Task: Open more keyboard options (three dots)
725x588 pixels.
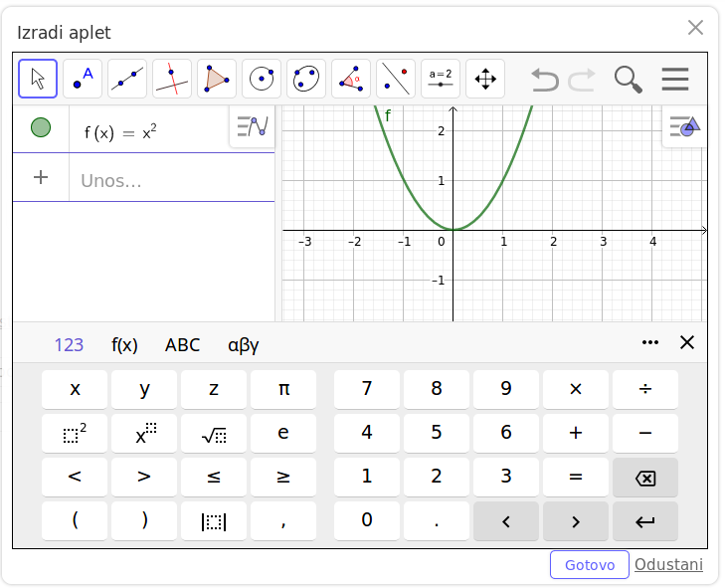Action: click(x=650, y=342)
